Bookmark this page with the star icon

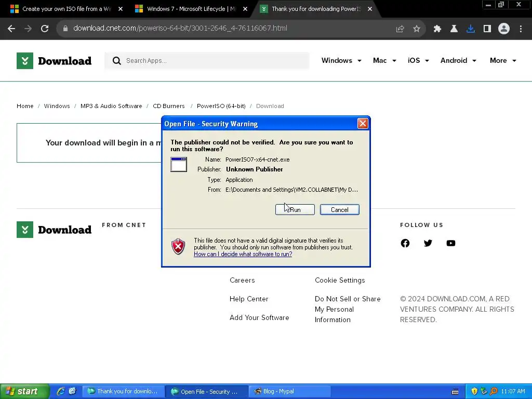point(417,29)
